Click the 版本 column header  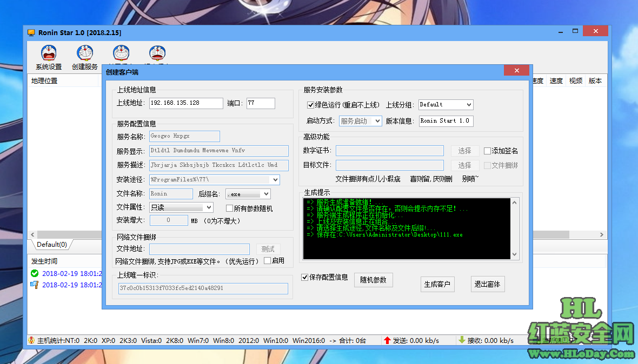(595, 81)
